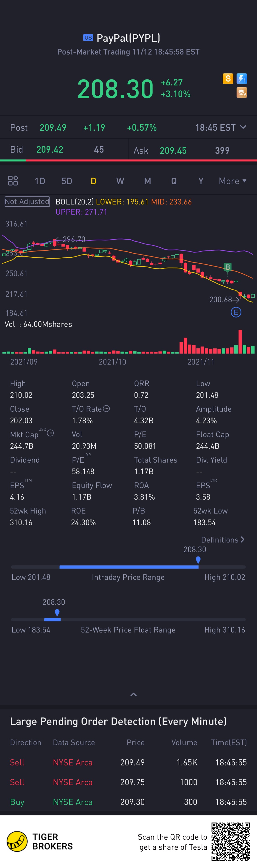Tap the Tesla share QR code
This screenshot has width=257, height=868.
(231, 841)
